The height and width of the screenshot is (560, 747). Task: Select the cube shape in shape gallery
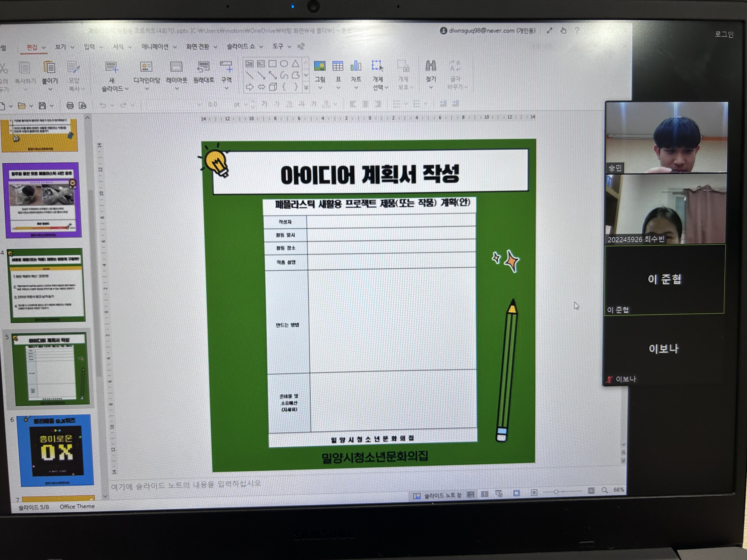pos(273,87)
